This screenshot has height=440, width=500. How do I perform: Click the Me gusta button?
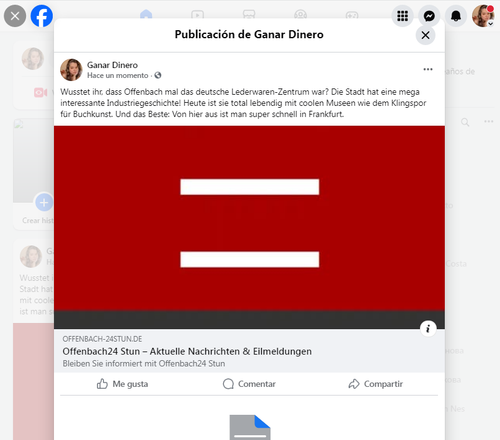(x=122, y=384)
